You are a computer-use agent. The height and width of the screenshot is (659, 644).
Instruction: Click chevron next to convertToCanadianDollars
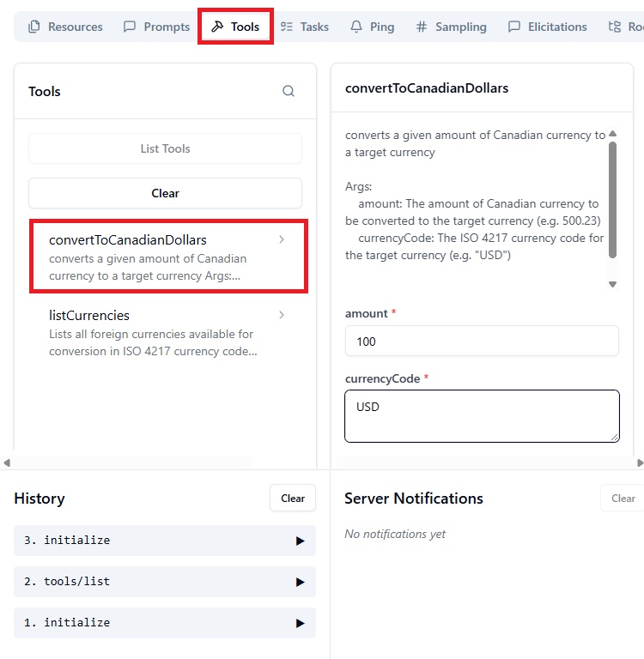[282, 239]
